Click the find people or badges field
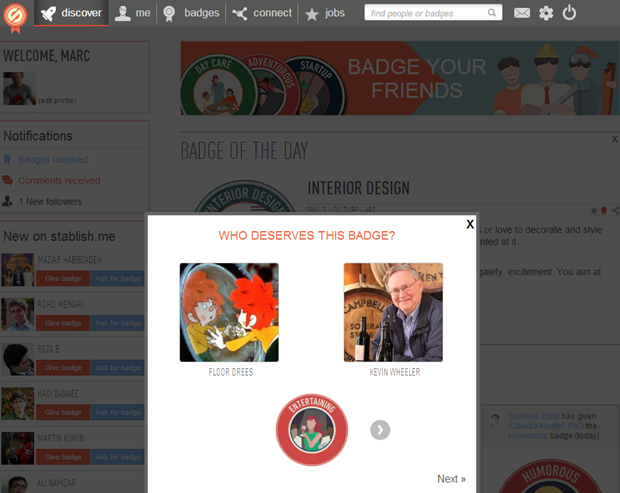Screen dimensions: 620x493 pyautogui.click(x=433, y=13)
